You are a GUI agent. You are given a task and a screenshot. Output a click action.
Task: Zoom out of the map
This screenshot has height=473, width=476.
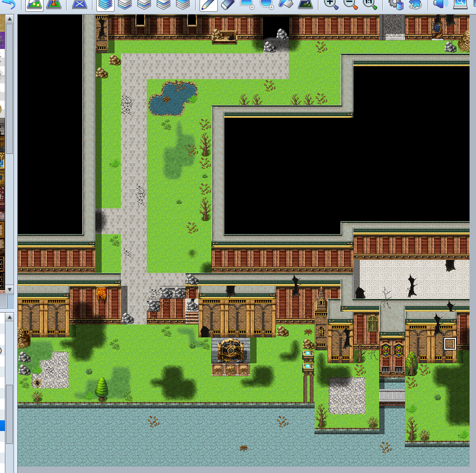[x=350, y=4]
